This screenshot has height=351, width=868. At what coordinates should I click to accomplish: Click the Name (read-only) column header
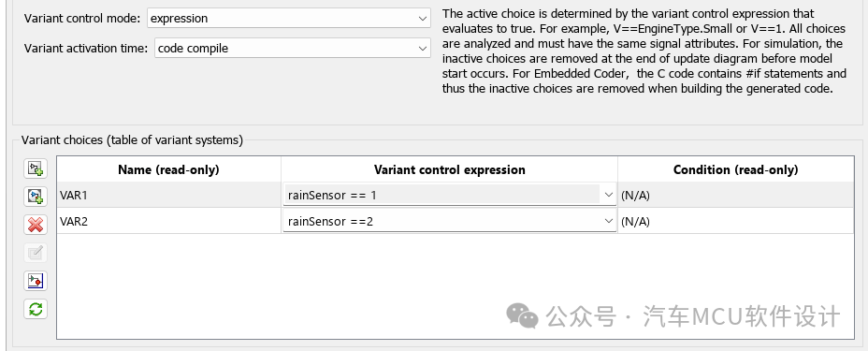point(169,169)
